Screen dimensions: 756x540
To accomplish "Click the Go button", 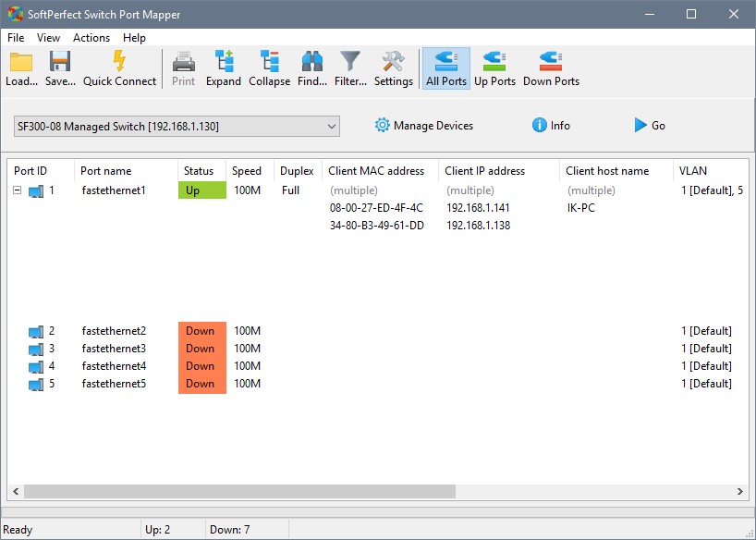I will (650, 126).
